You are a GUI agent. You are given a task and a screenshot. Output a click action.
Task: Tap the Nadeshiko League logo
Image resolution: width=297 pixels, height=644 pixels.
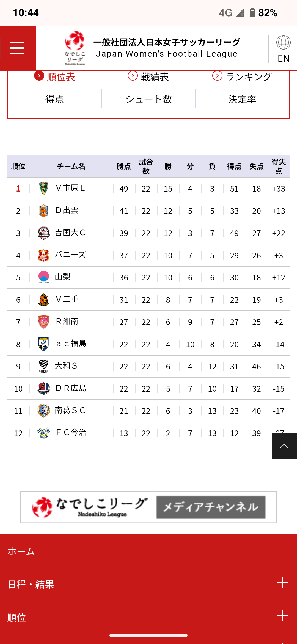pos(75,48)
